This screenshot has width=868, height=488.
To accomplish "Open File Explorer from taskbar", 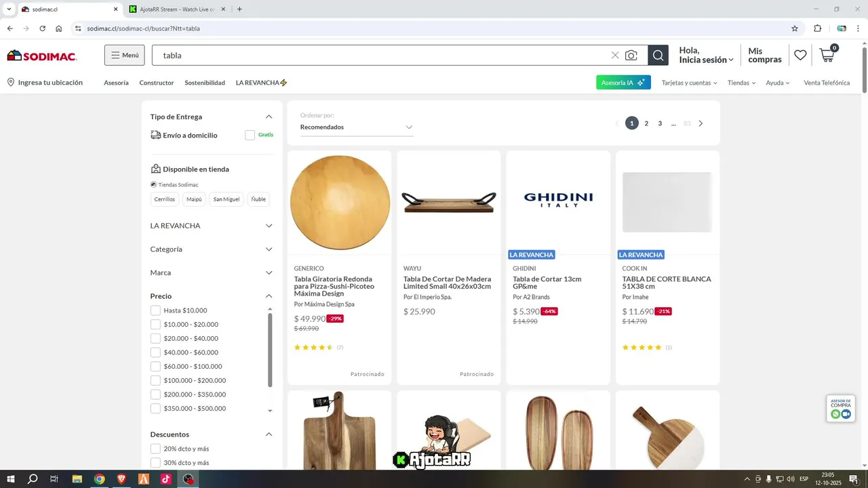I will (77, 479).
